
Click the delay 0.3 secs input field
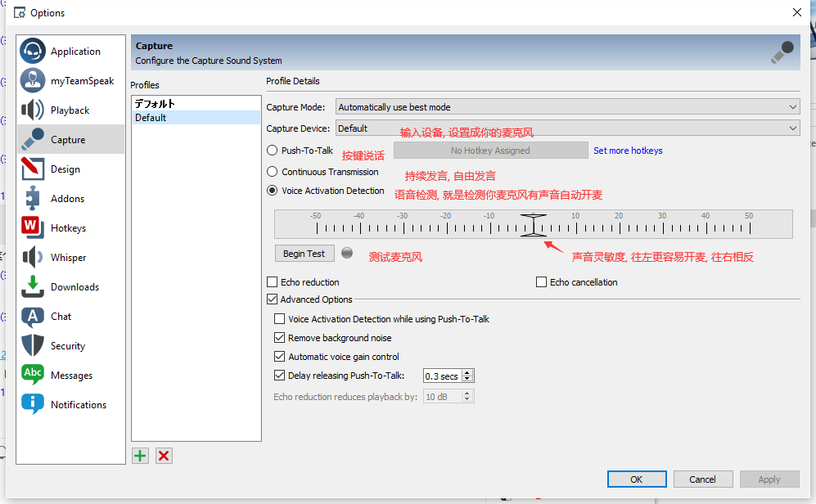click(442, 376)
